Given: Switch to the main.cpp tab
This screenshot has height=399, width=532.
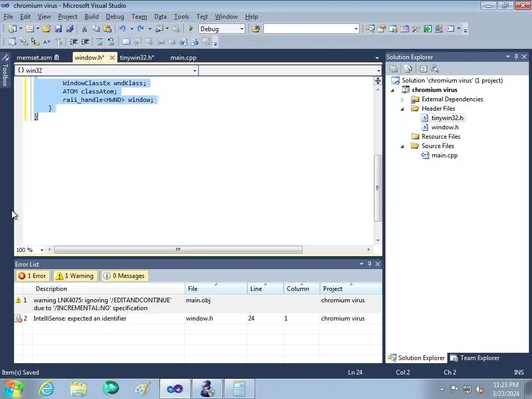Looking at the screenshot, I should pyautogui.click(x=183, y=58).
